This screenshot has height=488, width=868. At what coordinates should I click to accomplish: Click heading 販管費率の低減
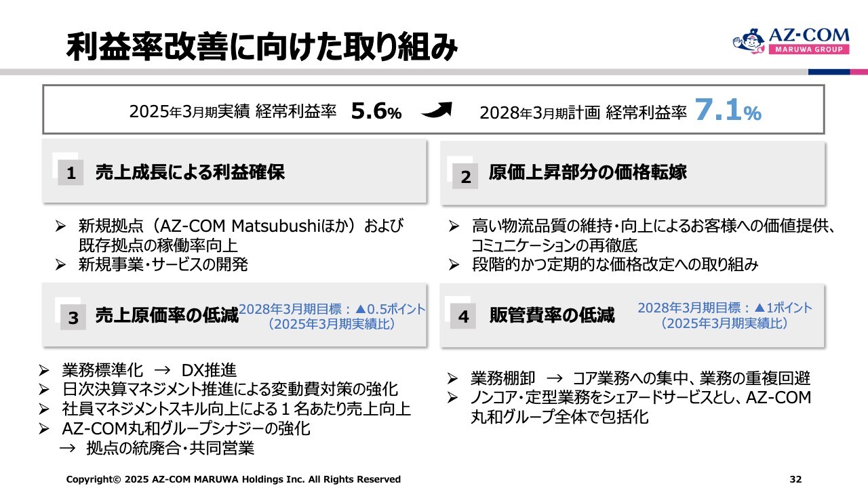pyautogui.click(x=552, y=315)
